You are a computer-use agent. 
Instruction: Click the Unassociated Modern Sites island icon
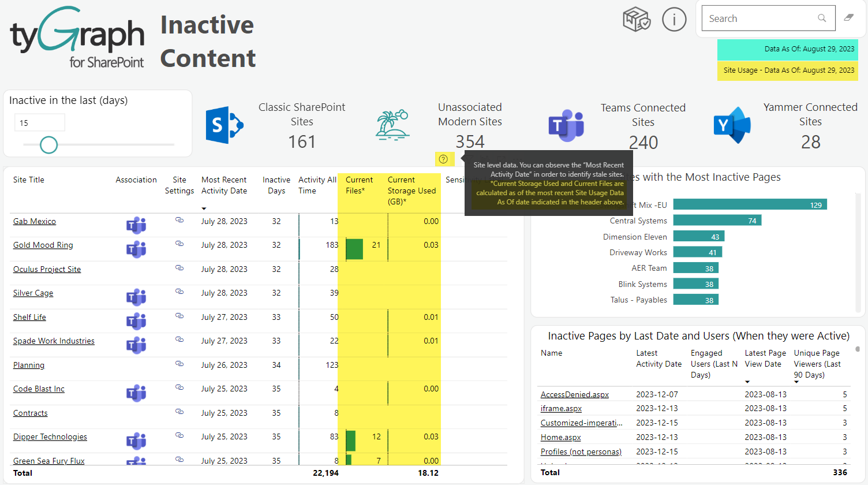point(392,125)
